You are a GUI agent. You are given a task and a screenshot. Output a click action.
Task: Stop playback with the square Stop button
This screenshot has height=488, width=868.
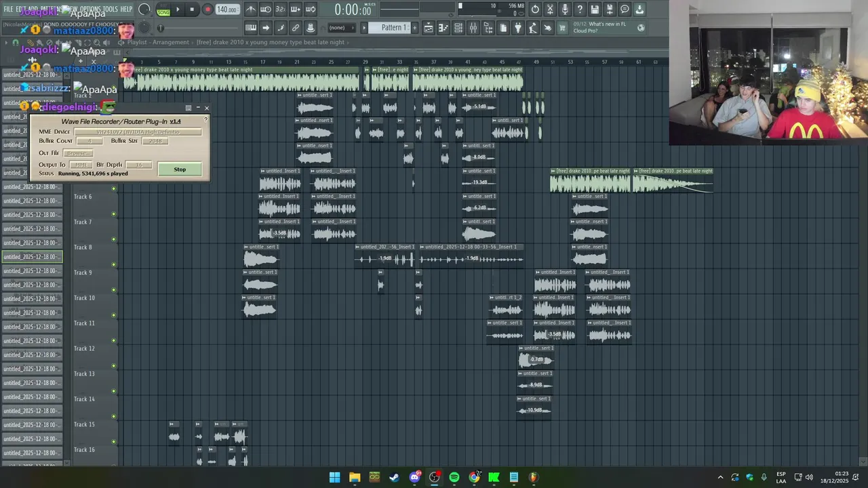point(193,9)
